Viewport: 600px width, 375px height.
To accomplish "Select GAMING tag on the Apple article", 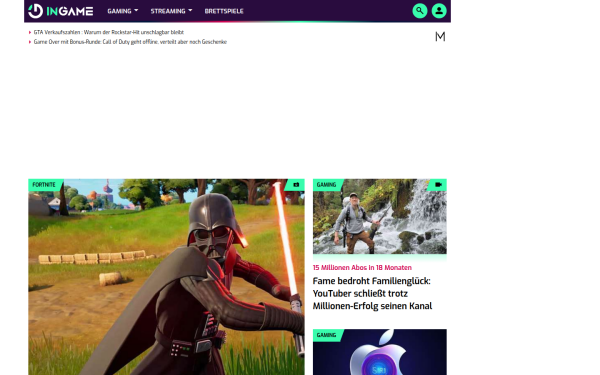I will point(326,335).
